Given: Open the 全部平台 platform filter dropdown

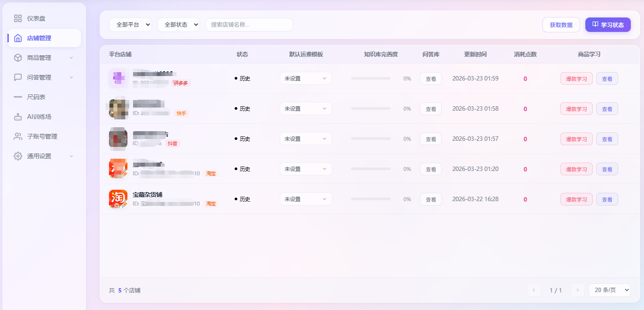Looking at the screenshot, I should (x=130, y=25).
